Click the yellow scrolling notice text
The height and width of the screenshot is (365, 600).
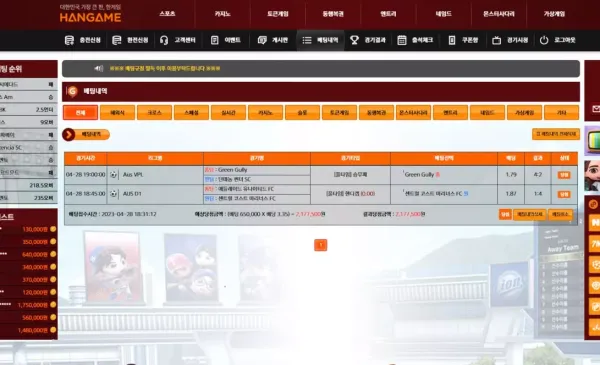pyautogui.click(x=165, y=68)
